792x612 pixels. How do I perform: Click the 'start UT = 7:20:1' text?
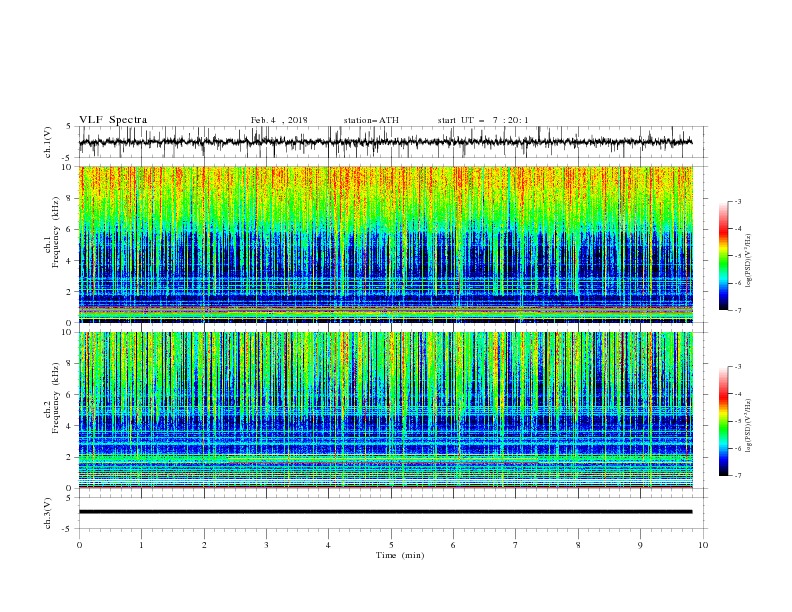click(x=483, y=120)
